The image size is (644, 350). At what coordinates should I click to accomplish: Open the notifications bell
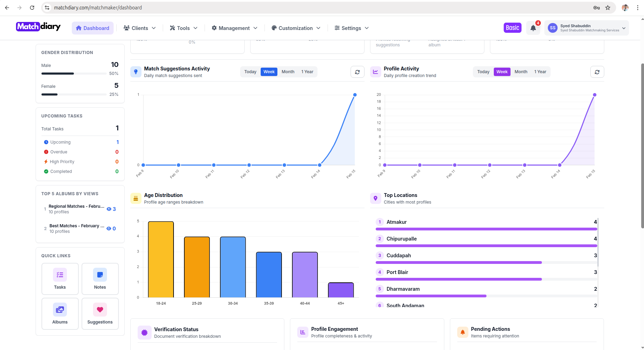(x=533, y=28)
